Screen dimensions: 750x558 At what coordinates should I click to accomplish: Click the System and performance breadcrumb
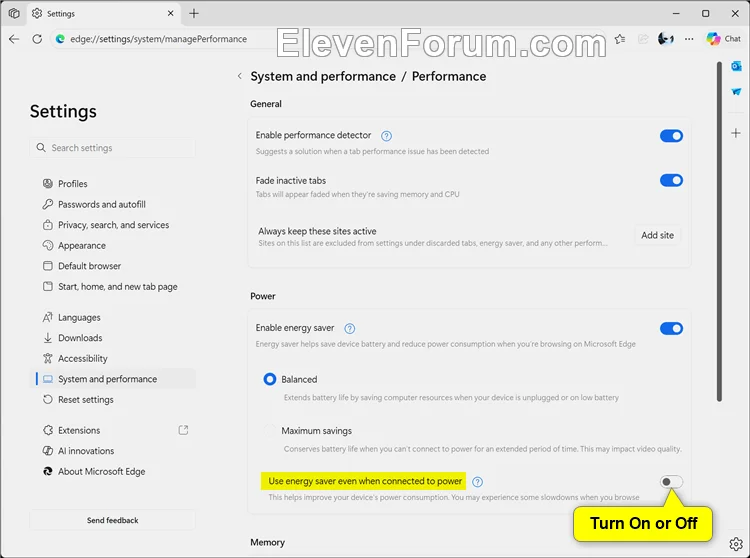[323, 77]
